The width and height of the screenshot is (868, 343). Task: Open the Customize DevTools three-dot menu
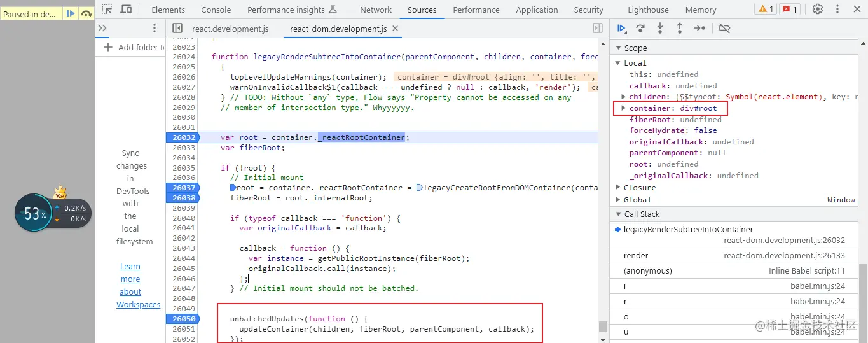(x=837, y=9)
